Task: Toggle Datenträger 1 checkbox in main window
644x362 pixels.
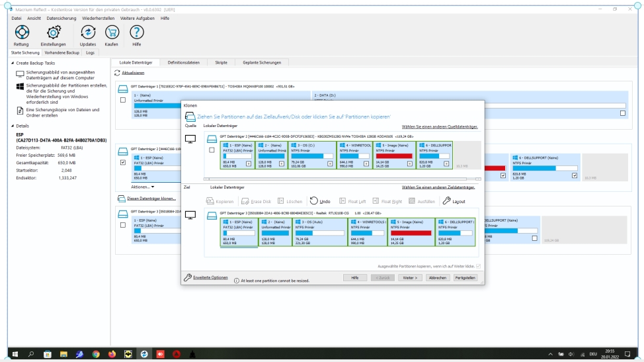Action: 123,100
